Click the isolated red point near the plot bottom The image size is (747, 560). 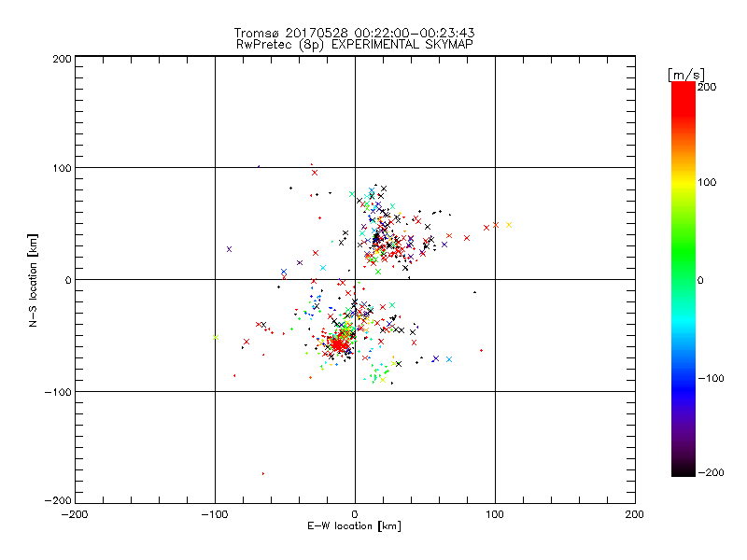point(263,474)
